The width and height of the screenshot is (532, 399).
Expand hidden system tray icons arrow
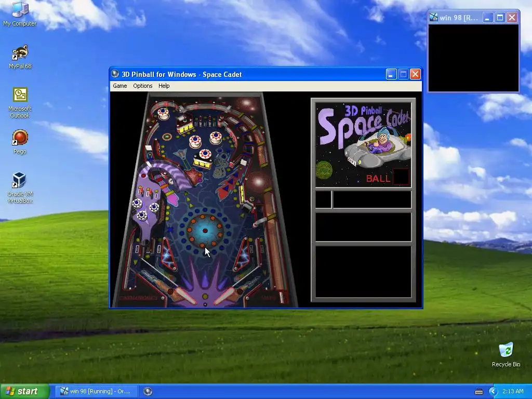tap(493, 392)
